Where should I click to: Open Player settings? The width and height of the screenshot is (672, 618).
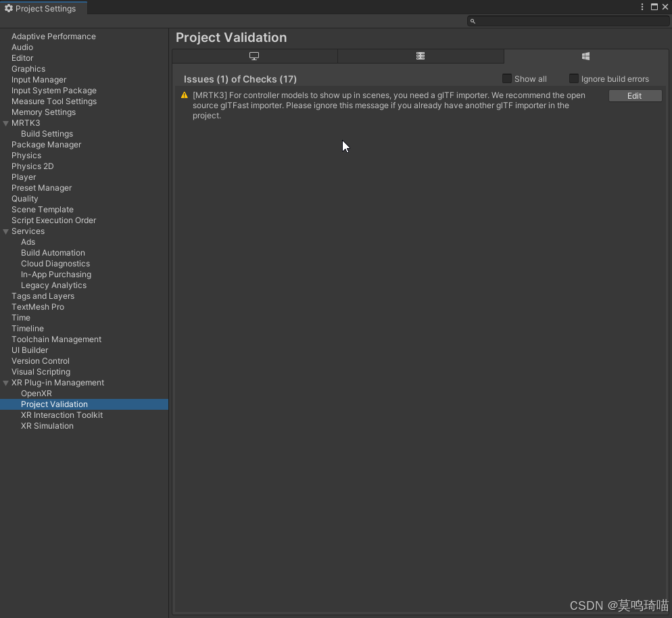tap(24, 177)
